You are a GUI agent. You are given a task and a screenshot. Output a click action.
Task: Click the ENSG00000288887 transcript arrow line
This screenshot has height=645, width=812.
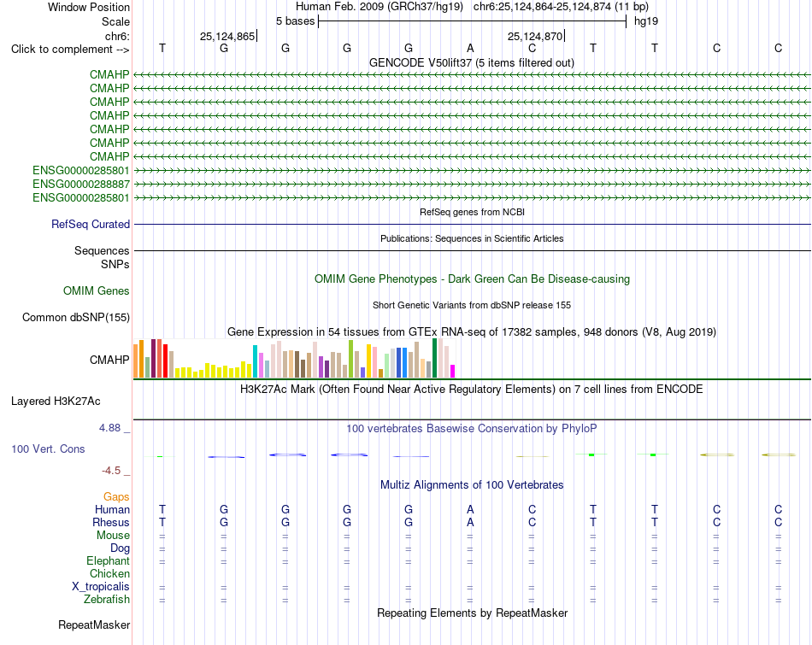(472, 184)
